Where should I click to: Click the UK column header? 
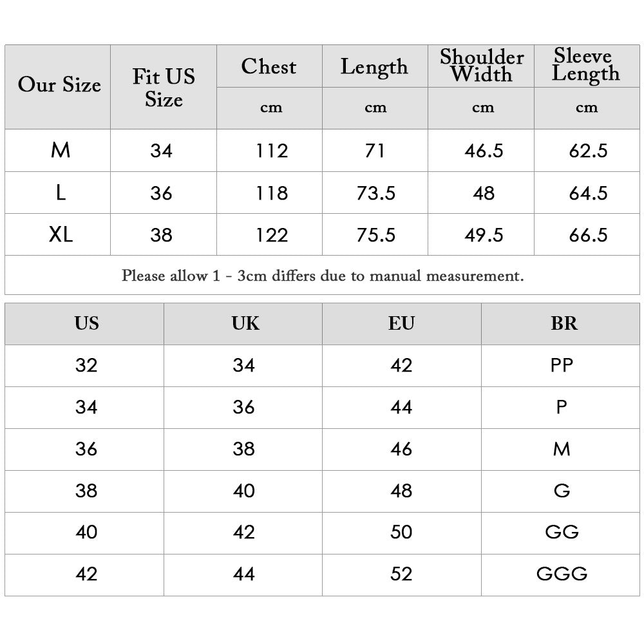(x=245, y=323)
